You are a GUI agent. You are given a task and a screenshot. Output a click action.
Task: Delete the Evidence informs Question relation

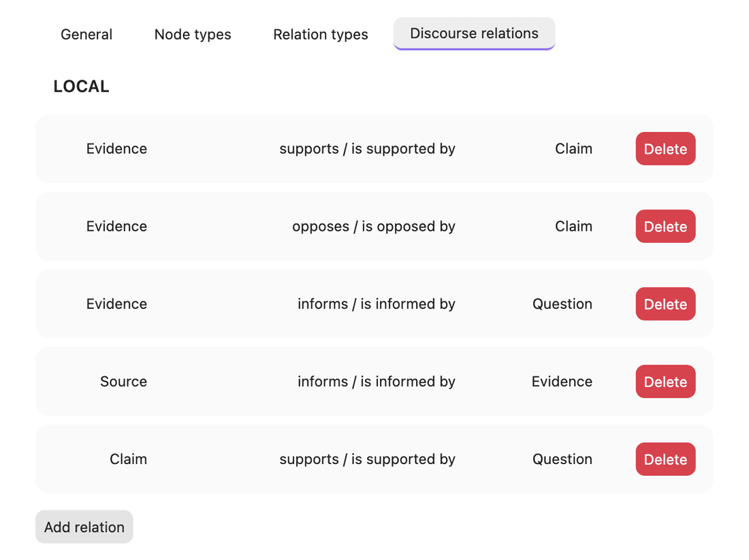(665, 304)
